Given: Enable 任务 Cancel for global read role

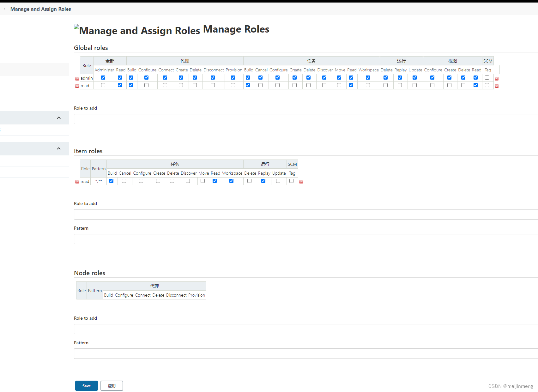Looking at the screenshot, I should tap(260, 85).
